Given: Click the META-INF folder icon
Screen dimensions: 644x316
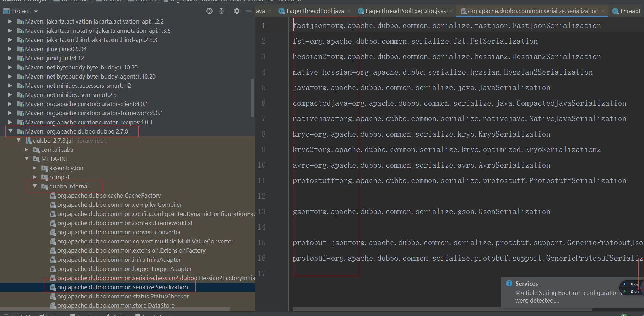Looking at the screenshot, I should point(36,159).
